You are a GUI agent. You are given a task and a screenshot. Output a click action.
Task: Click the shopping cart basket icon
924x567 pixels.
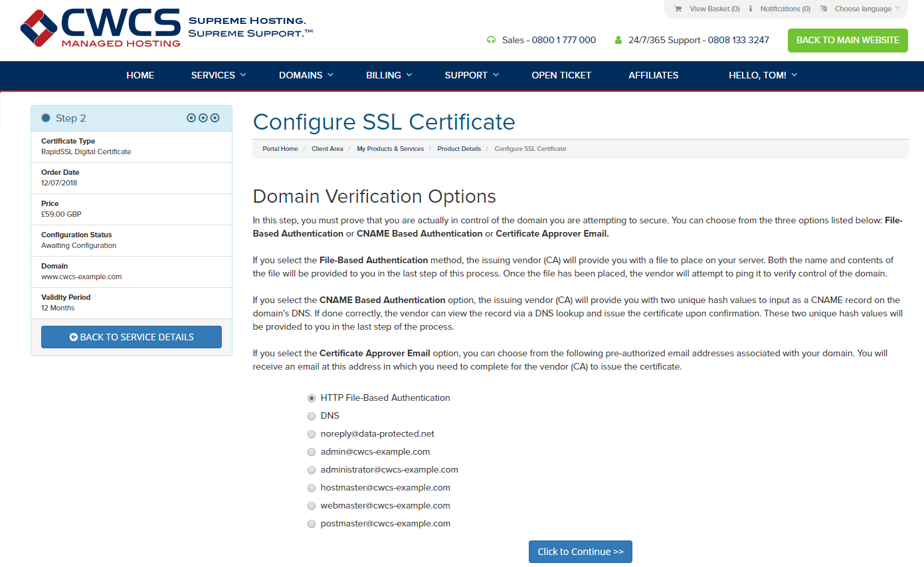(x=678, y=9)
